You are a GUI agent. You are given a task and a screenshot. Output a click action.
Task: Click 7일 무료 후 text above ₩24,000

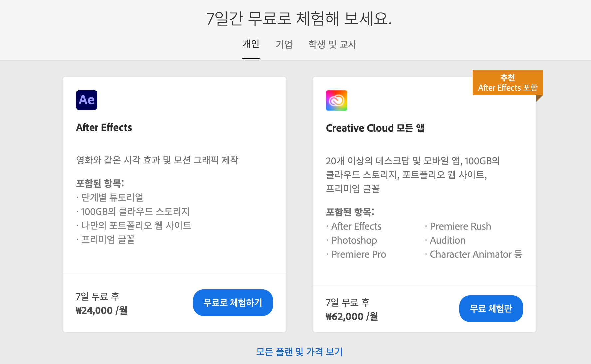click(98, 296)
